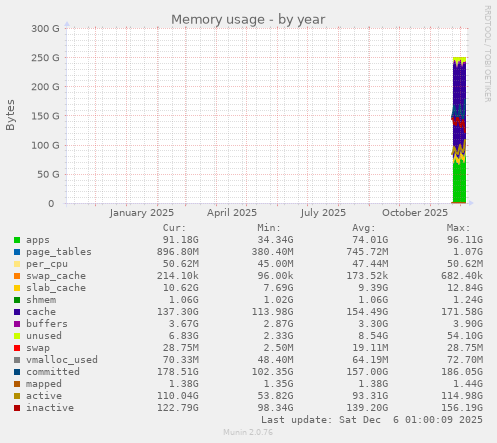Click the red swap legend swatch
497x443 pixels.
pos(17,348)
